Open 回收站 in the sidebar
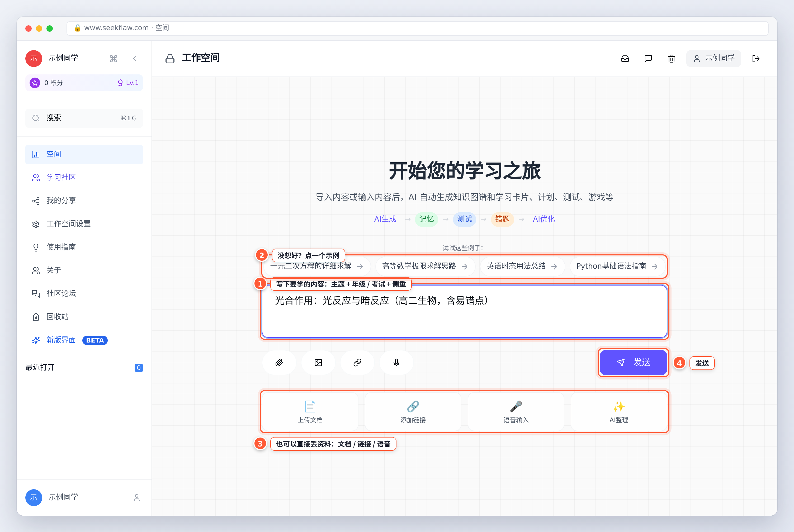This screenshot has height=532, width=794. 84,317
